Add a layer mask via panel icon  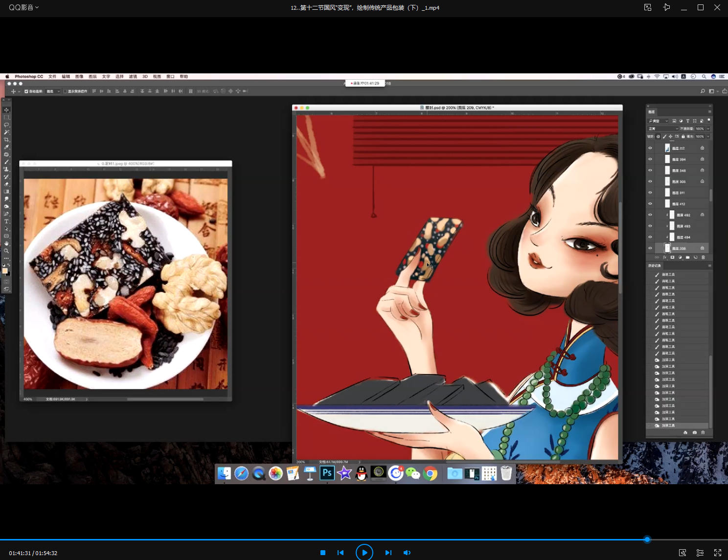tap(672, 257)
